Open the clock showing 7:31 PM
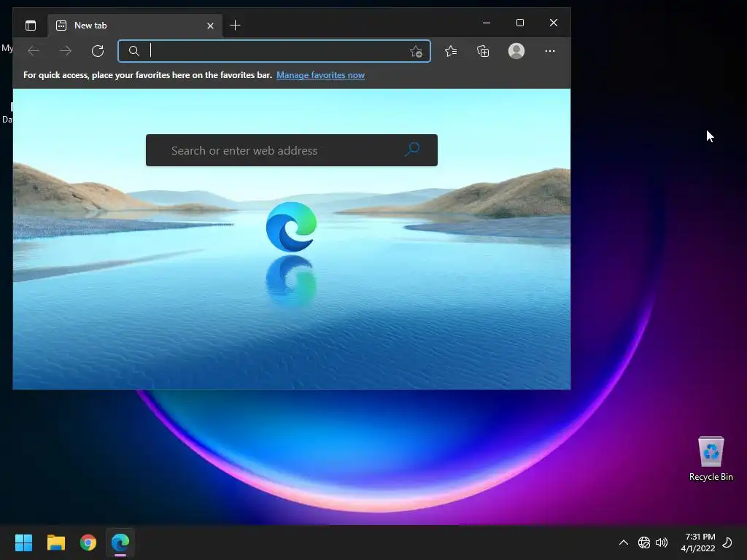Screen dimensions: 747x560 698,542
